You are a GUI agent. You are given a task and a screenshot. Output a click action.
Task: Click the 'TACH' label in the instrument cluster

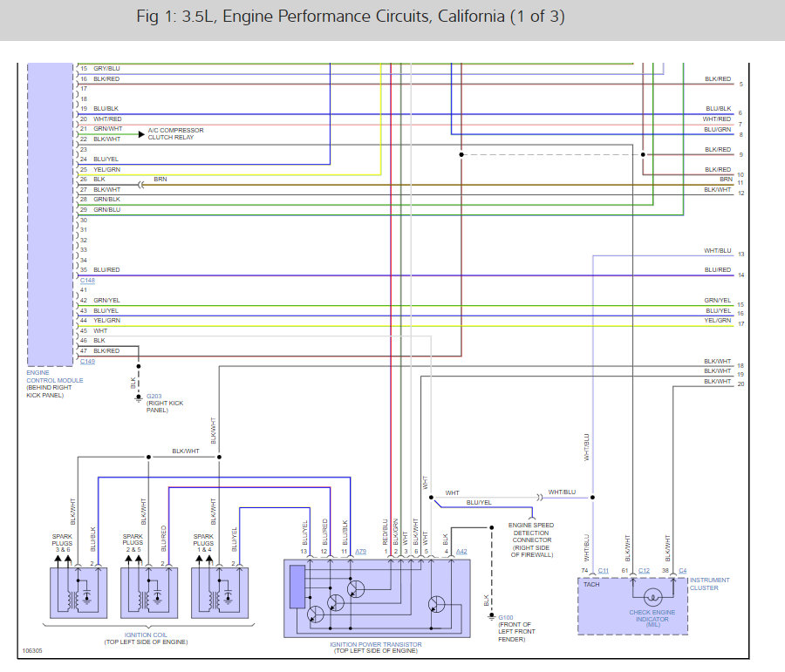pos(591,585)
